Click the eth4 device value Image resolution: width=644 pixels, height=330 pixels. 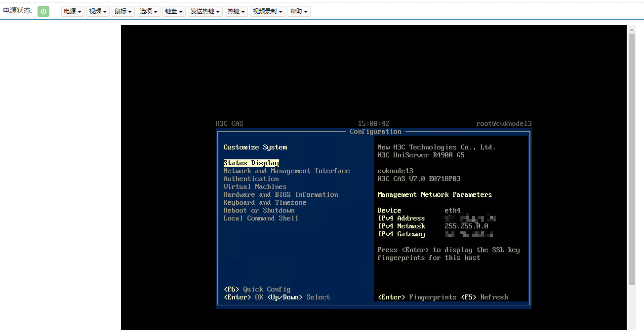tap(452, 211)
